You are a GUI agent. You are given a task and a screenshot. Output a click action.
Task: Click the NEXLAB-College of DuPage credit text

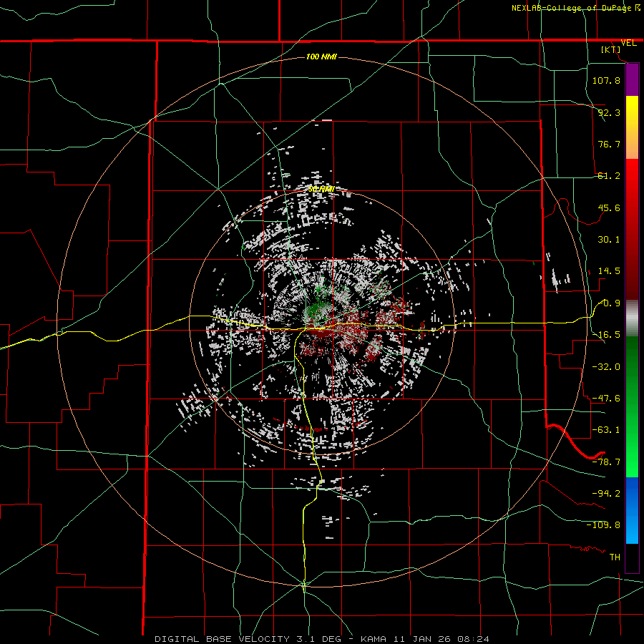[x=572, y=8]
